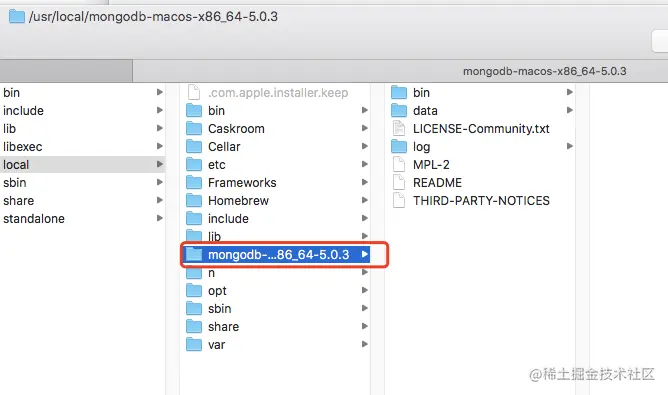668x395 pixels.
Task: Select the share row in the first column
Action: tap(83, 201)
